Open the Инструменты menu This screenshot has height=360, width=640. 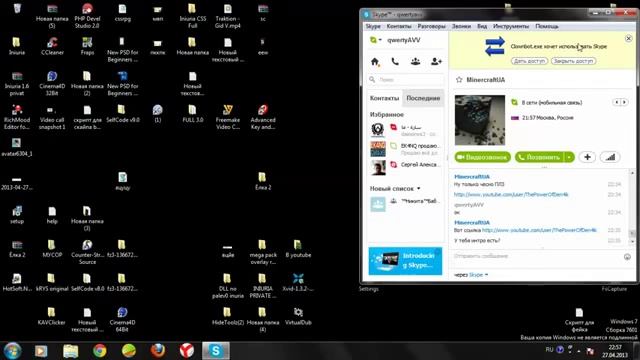(511, 26)
